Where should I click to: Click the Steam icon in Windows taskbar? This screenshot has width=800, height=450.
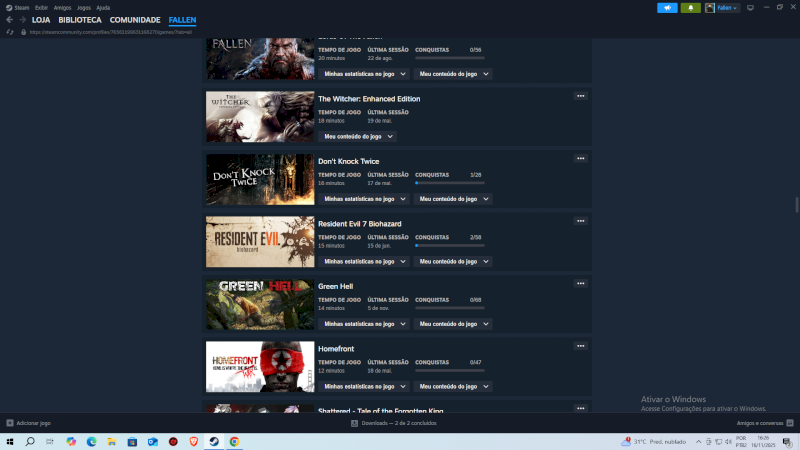pos(213,441)
